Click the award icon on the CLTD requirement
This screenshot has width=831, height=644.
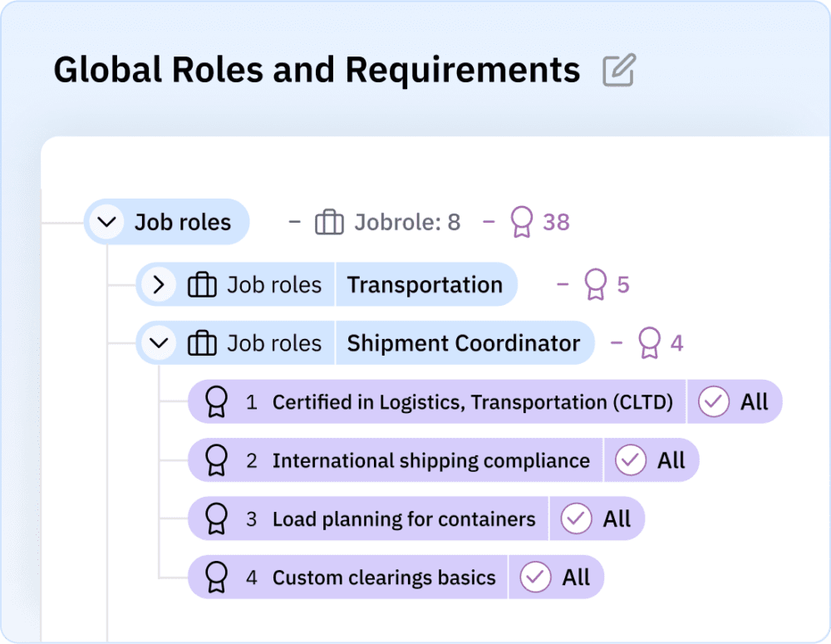(216, 401)
